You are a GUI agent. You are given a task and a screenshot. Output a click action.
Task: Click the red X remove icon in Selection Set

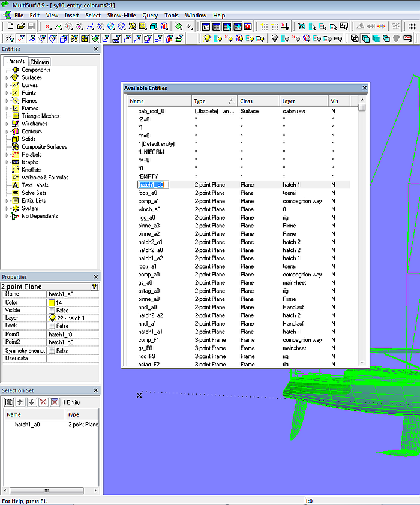pos(43,402)
